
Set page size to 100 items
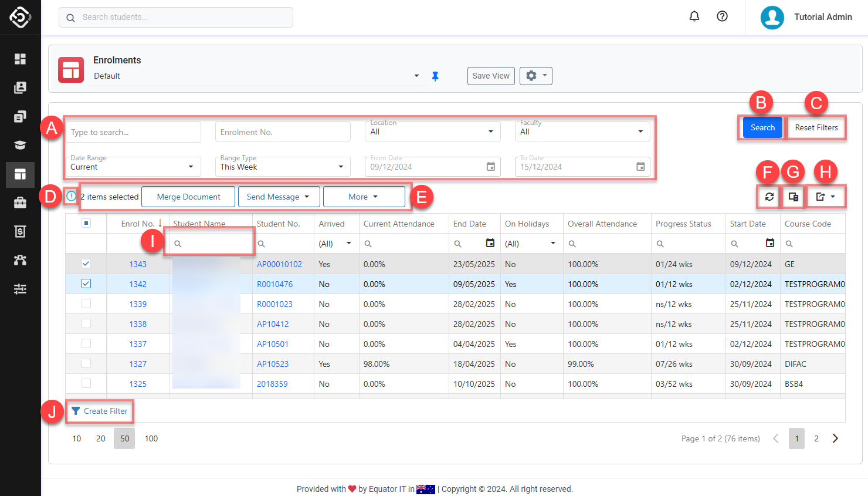(x=151, y=438)
